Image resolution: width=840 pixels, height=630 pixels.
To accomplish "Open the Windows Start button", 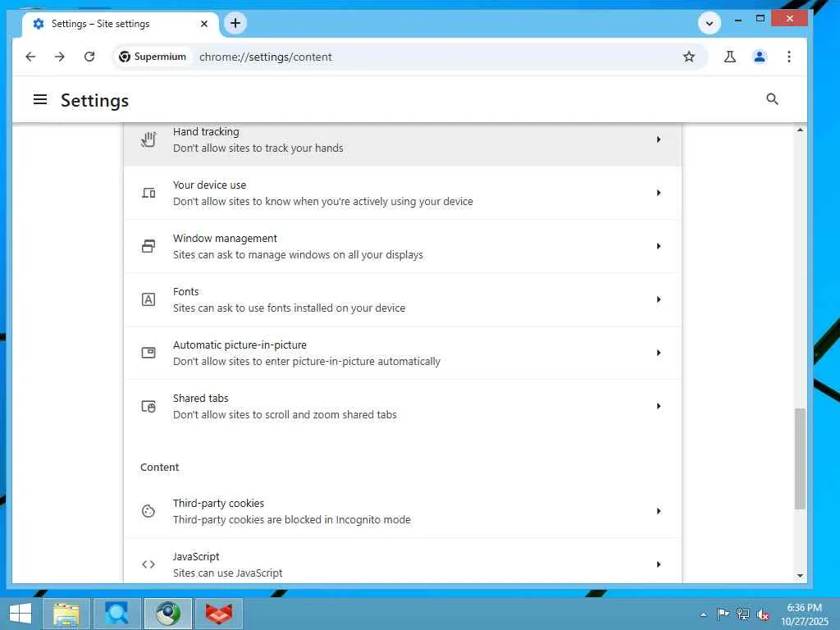I will pos(21,614).
